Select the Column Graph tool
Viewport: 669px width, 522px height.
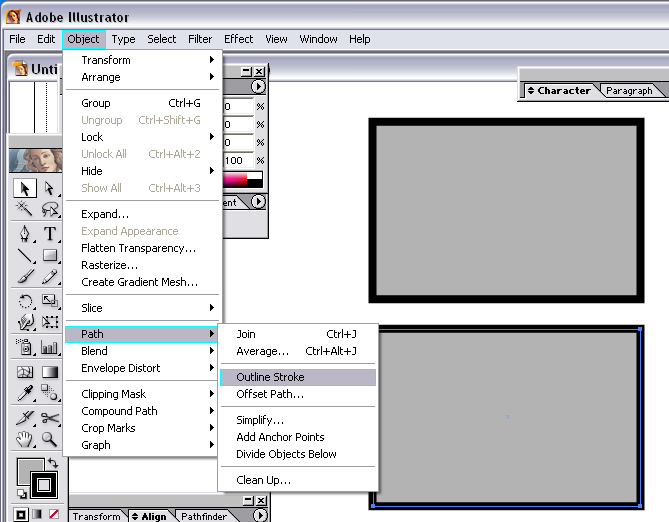click(50, 347)
